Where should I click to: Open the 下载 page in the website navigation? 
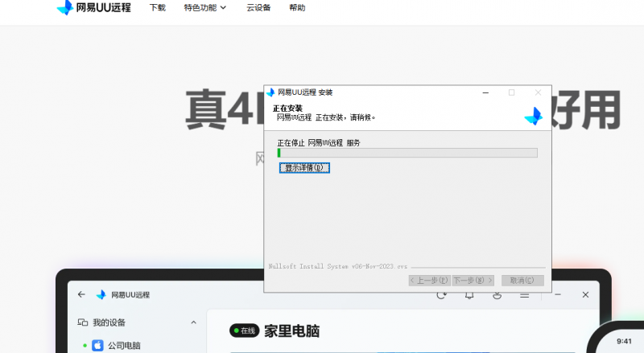(157, 8)
